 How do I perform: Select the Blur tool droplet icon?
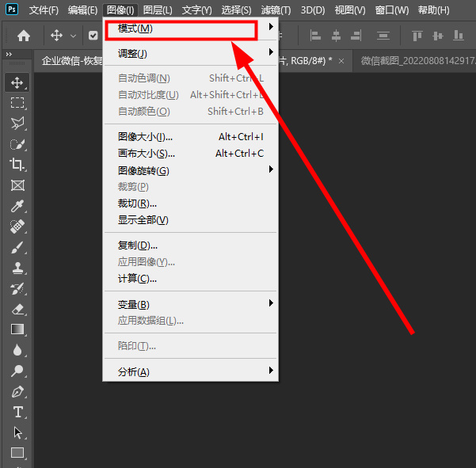pos(17,350)
